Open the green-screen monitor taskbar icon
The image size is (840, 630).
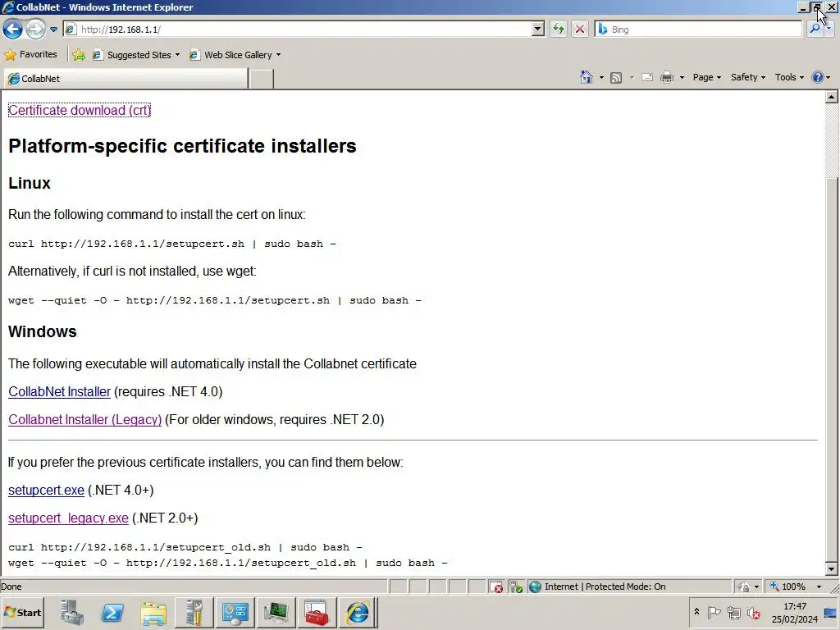click(x=276, y=612)
